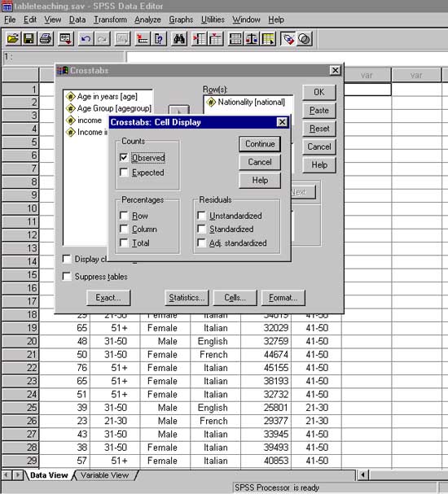This screenshot has width=448, height=494.
Task: Select Nationality [national] in Row(s) box
Action: [x=246, y=102]
